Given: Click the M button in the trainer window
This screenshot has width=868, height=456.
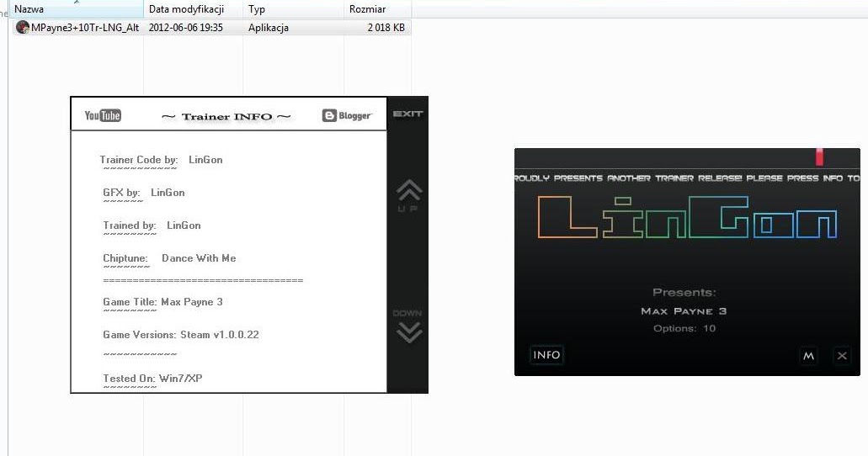Looking at the screenshot, I should (809, 356).
